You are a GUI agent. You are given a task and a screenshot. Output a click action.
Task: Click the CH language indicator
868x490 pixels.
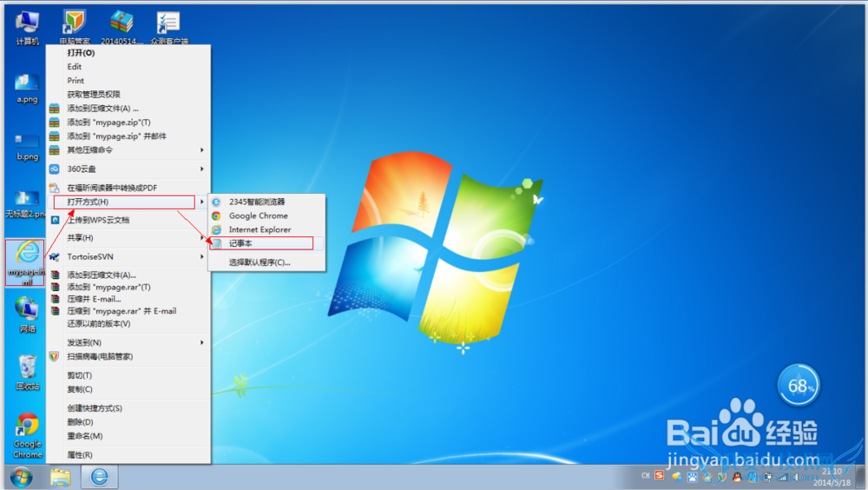tap(646, 475)
